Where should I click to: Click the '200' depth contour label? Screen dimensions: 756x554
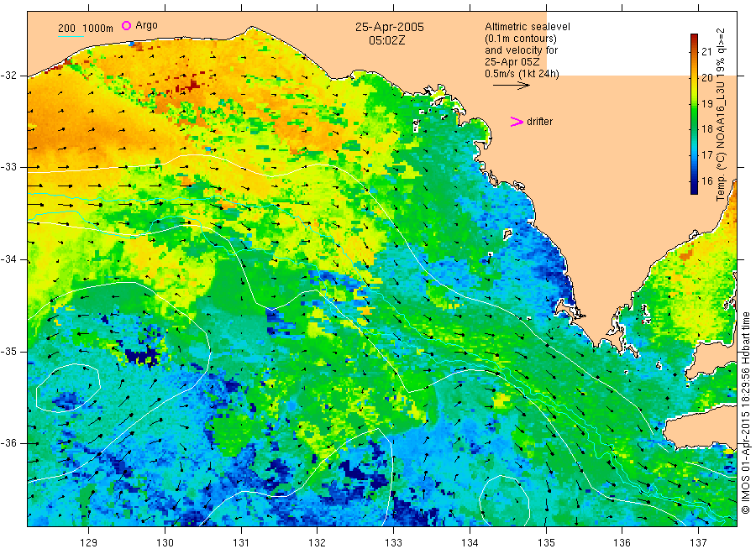[66, 29]
